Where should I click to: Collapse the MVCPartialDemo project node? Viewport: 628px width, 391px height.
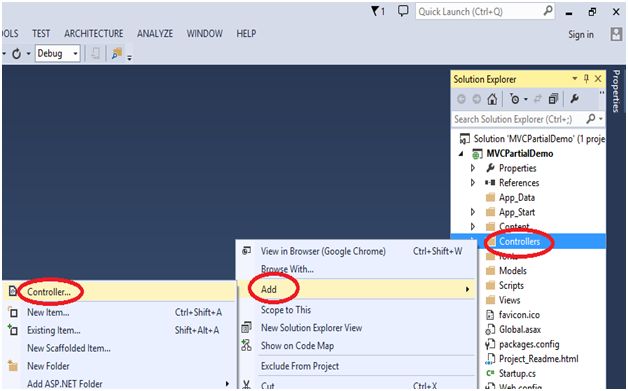point(461,153)
